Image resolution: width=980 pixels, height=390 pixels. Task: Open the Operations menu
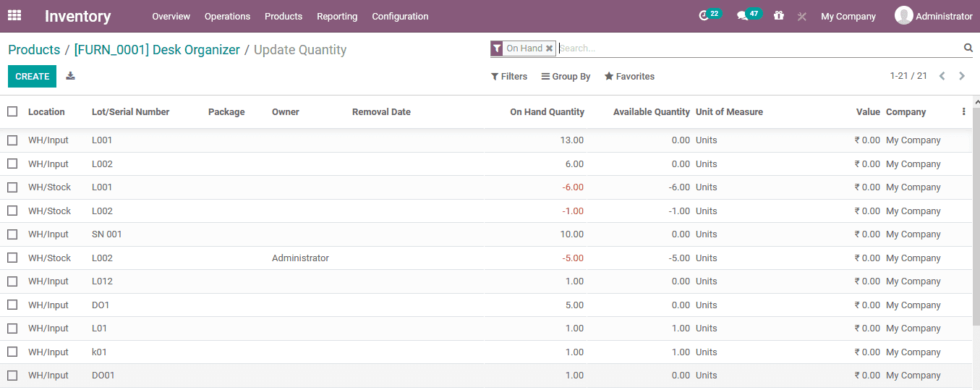pos(227,16)
